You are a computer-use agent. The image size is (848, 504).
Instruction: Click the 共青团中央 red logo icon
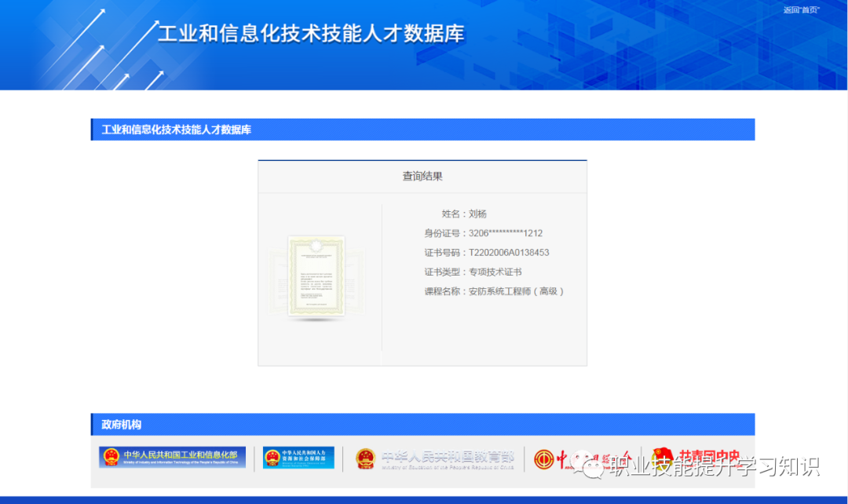pyautogui.click(x=662, y=456)
